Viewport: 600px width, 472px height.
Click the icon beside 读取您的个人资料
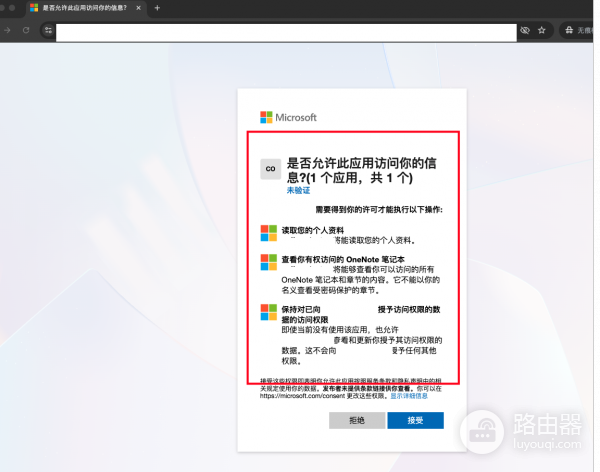click(x=269, y=233)
